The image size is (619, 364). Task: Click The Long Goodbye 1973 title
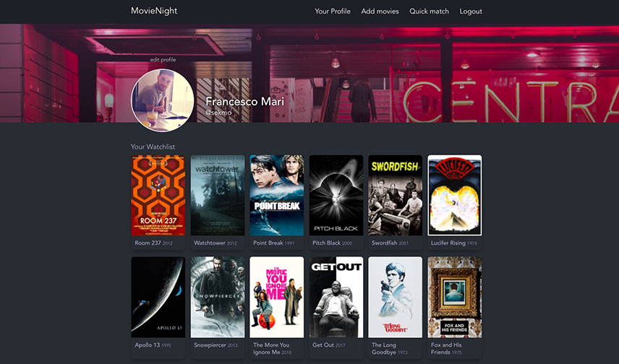coord(389,348)
